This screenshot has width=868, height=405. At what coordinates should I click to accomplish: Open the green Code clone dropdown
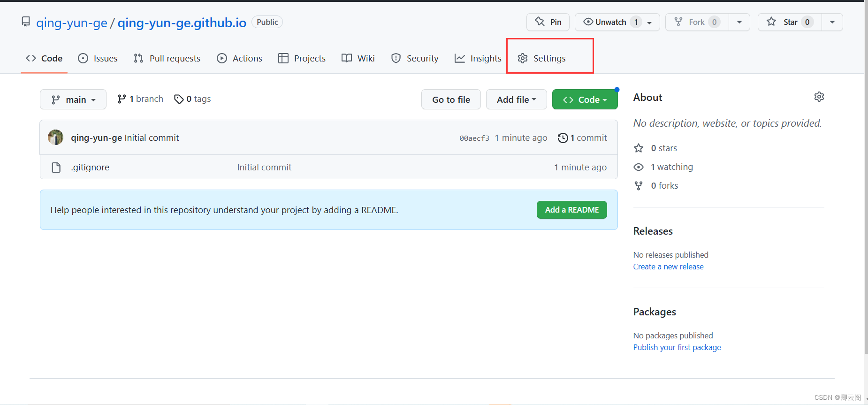tap(585, 99)
